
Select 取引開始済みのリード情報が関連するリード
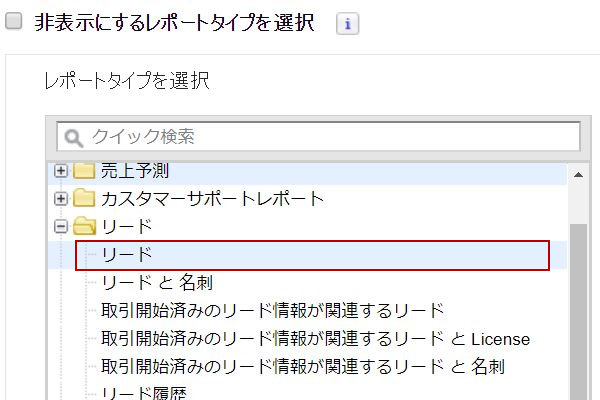272,311
